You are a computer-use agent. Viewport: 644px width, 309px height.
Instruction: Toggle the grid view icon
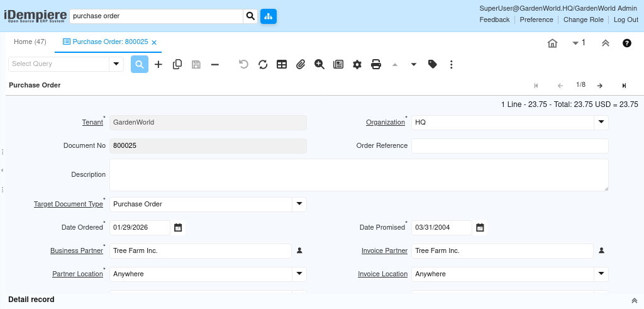(x=282, y=64)
